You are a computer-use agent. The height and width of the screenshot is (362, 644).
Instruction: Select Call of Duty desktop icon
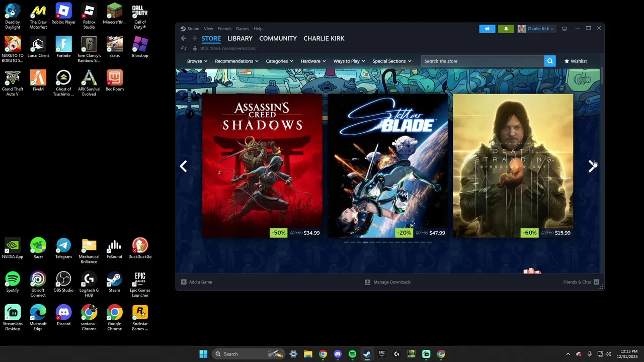click(x=140, y=17)
